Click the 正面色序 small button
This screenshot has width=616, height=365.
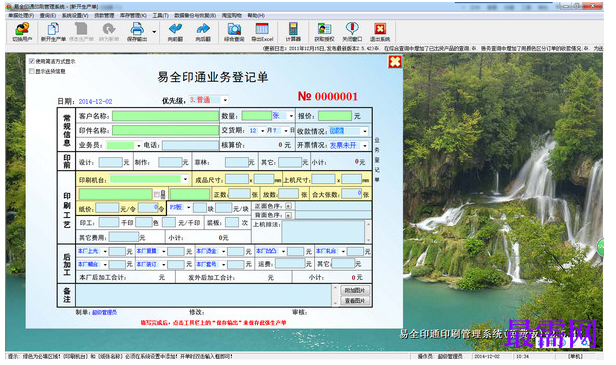[288, 206]
